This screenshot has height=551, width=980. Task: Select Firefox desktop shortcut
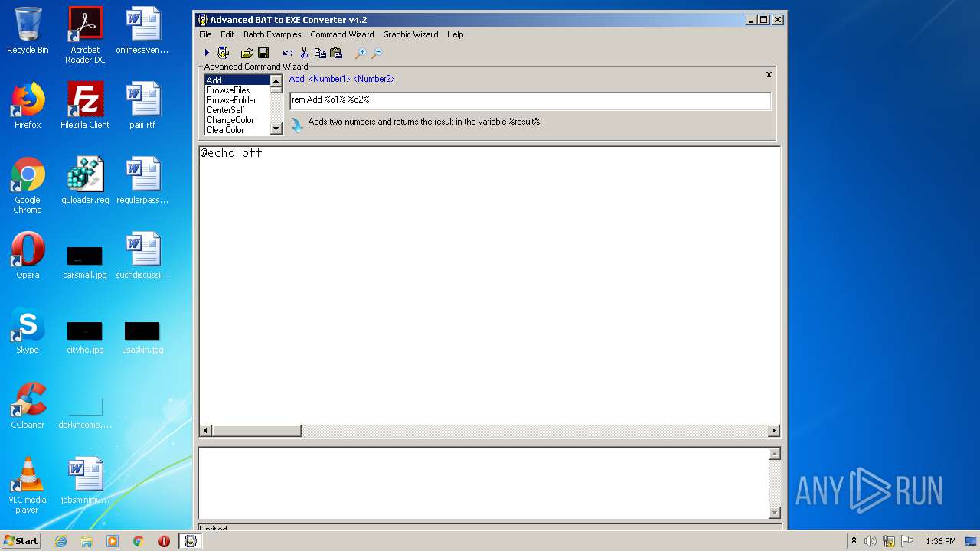tap(28, 106)
